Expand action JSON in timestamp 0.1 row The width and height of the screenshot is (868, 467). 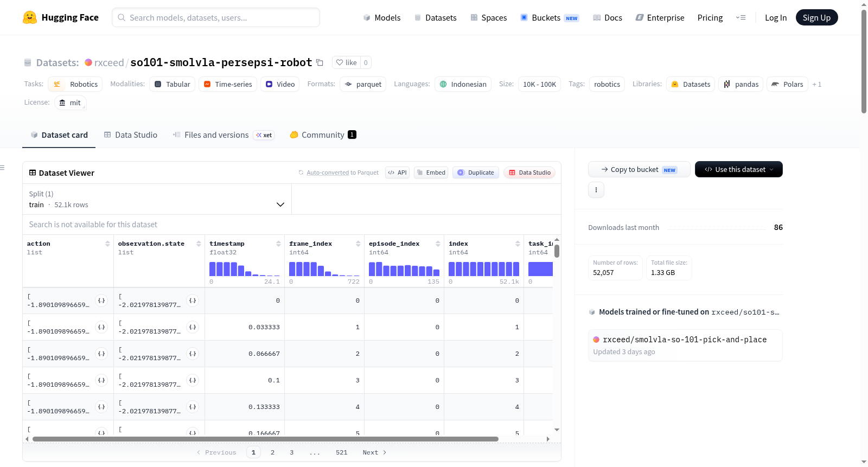tap(101, 380)
